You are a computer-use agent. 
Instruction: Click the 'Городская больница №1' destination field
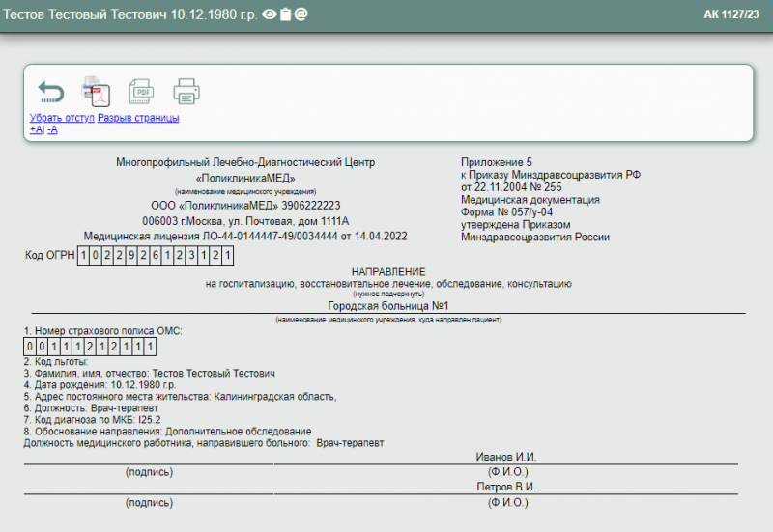point(387,306)
